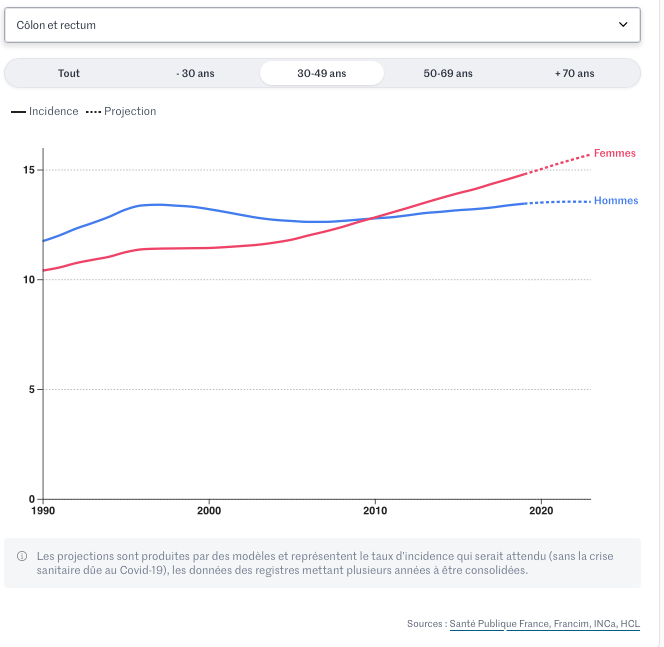
Task: Click the info icon beside projections note
Action: click(x=22, y=555)
